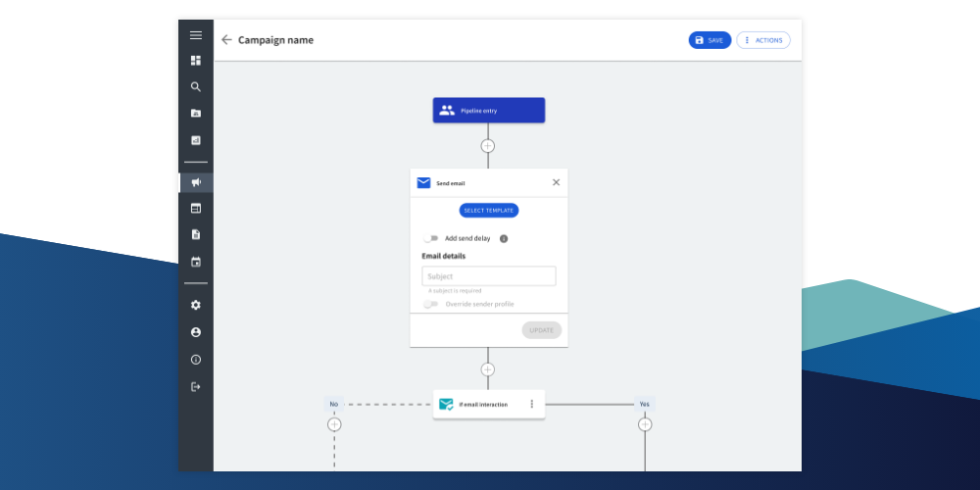Toggle the Override sender profile switch
The height and width of the screenshot is (490, 980).
431,304
